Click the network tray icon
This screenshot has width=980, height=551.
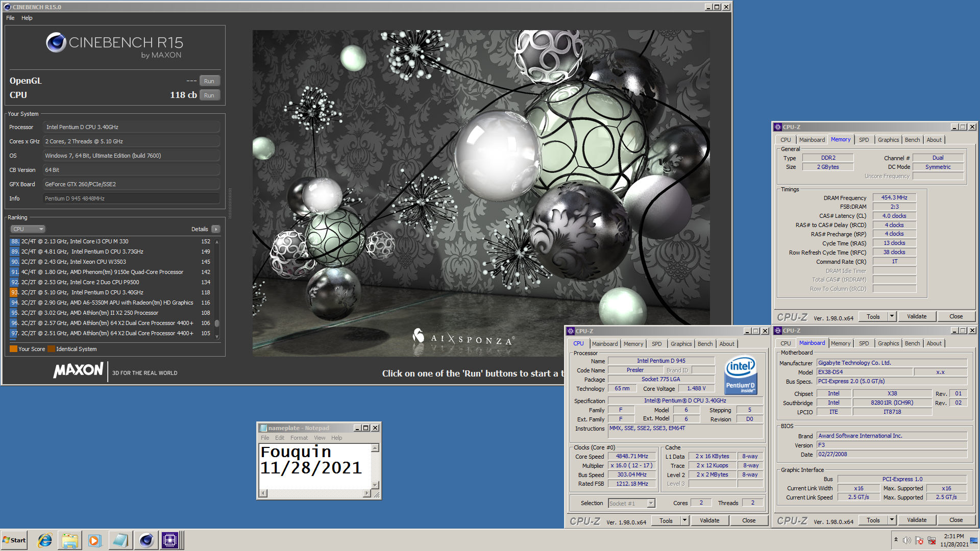coord(932,540)
